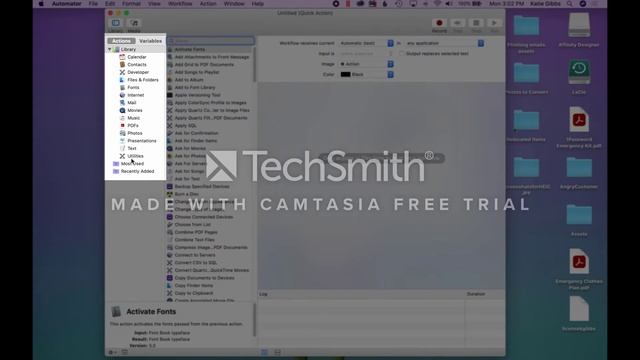Open Spotlight search in menu bar
The height and width of the screenshot is (360, 640).
tap(569, 4)
